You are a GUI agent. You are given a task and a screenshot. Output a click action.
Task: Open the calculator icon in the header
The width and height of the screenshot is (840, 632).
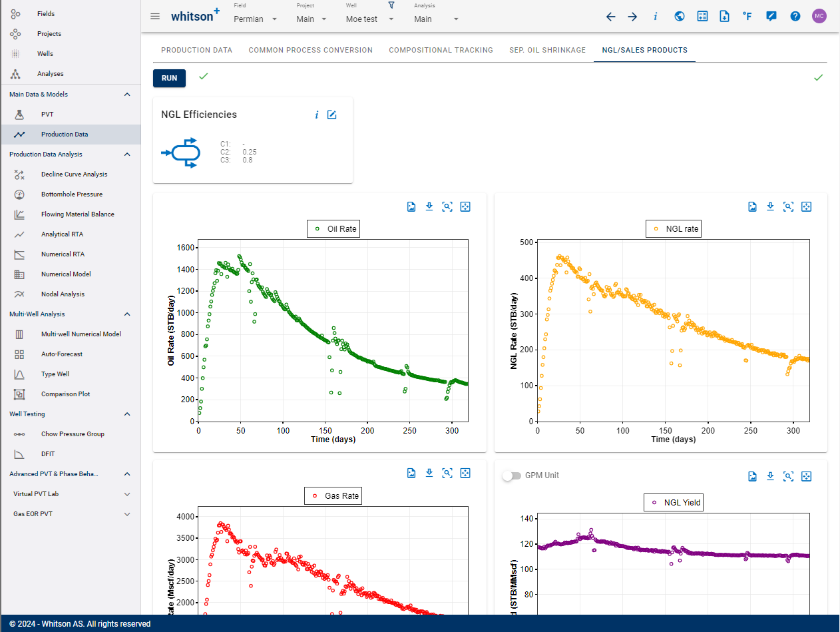[x=702, y=17]
